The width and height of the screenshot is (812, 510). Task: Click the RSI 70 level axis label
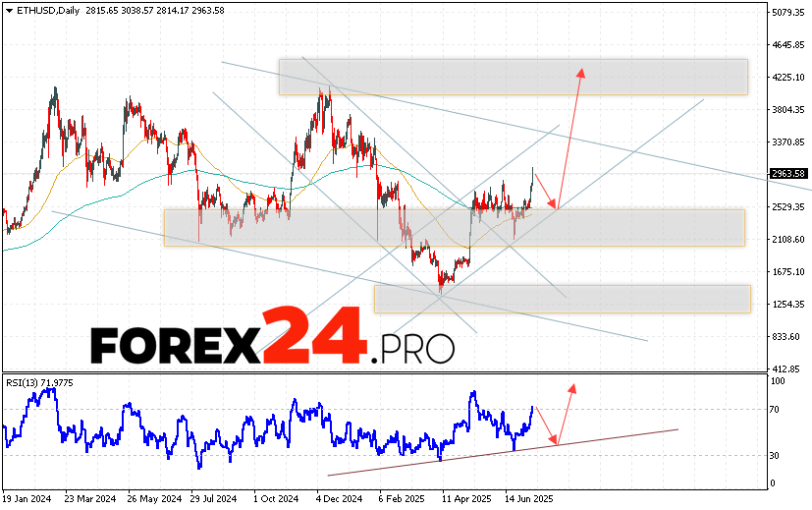775,410
